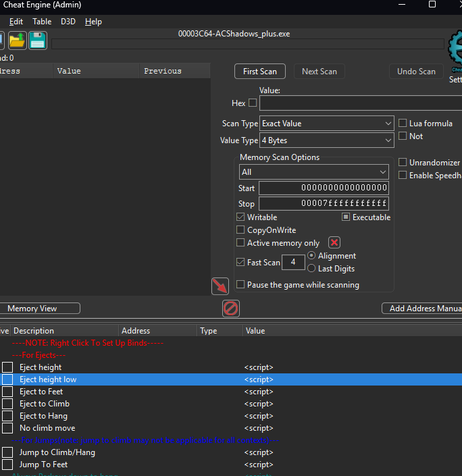Check the Hex checkbox
The height and width of the screenshot is (476, 462).
click(x=253, y=103)
